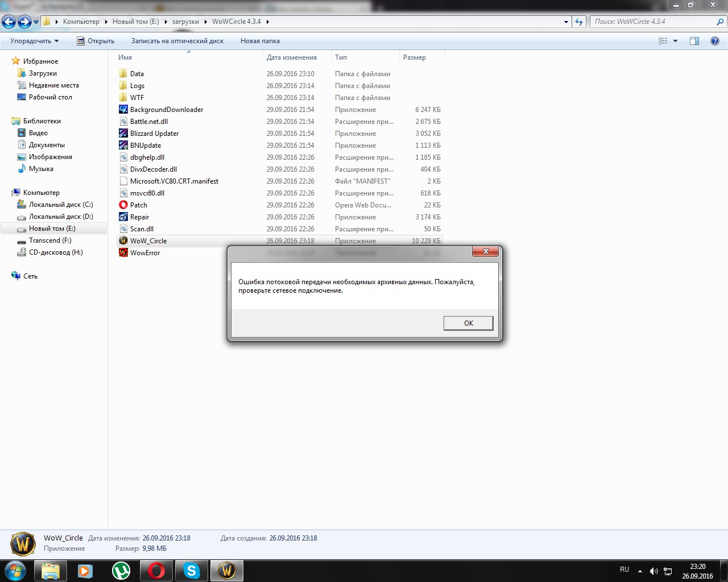Expand the view options dropdown arrow

tap(676, 41)
